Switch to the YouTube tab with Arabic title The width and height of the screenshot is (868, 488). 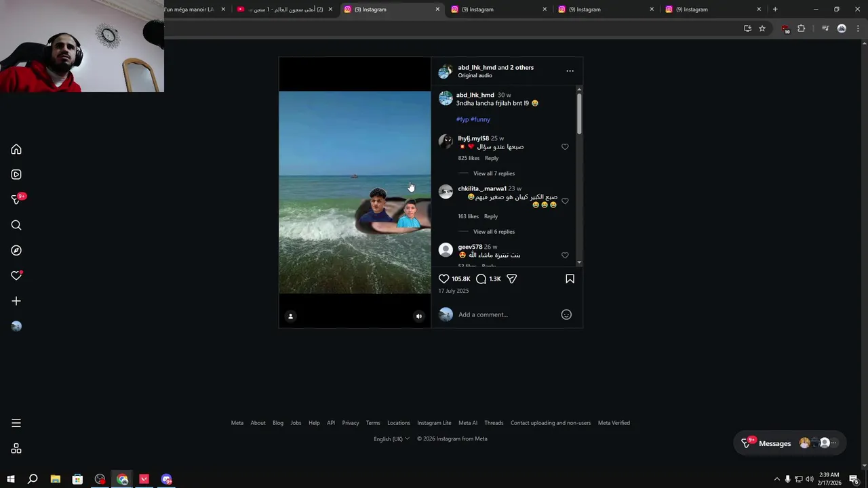[285, 9]
